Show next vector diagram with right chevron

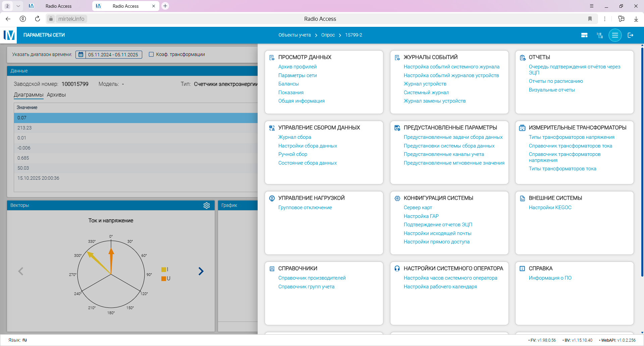pyautogui.click(x=201, y=271)
